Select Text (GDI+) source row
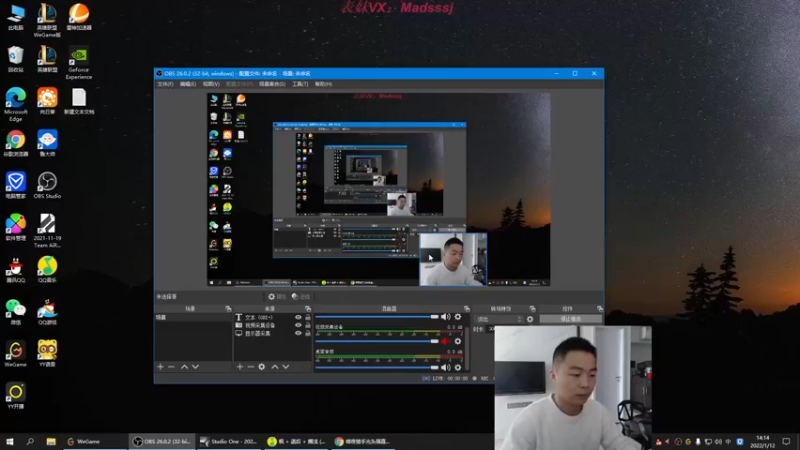Image resolution: width=800 pixels, height=450 pixels. click(271, 317)
